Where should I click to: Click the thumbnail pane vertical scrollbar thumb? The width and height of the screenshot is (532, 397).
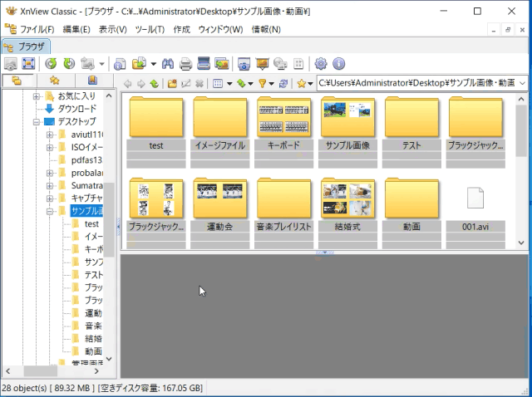click(x=521, y=130)
